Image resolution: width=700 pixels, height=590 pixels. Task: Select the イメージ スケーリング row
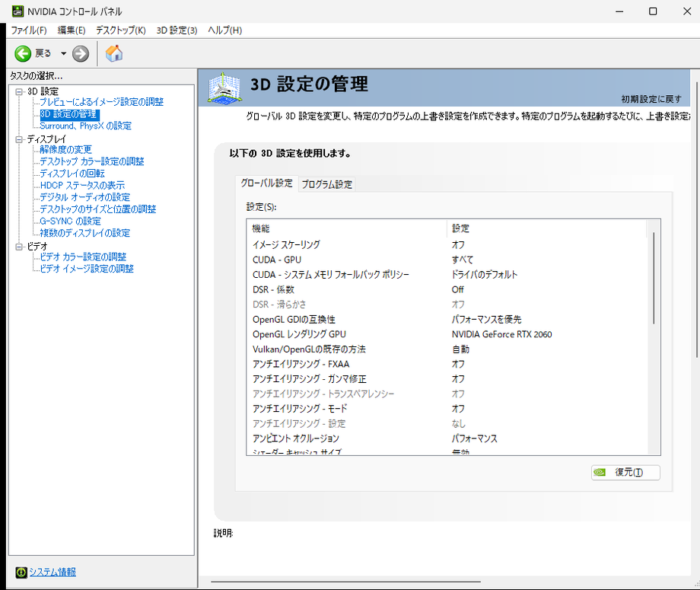(447, 244)
